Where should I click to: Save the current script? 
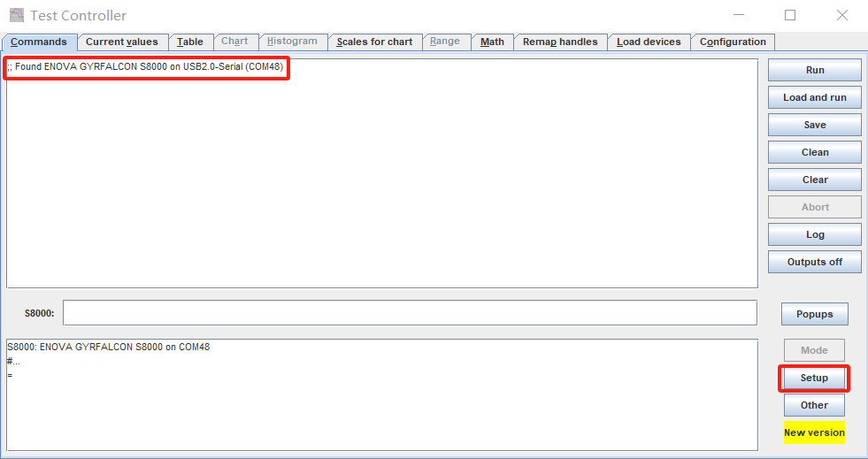[814, 125]
